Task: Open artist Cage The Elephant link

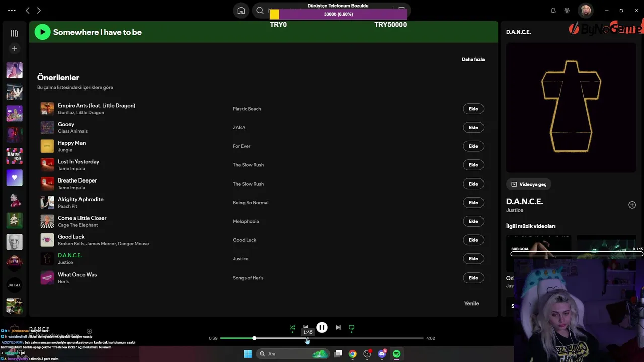Action: [x=78, y=225]
